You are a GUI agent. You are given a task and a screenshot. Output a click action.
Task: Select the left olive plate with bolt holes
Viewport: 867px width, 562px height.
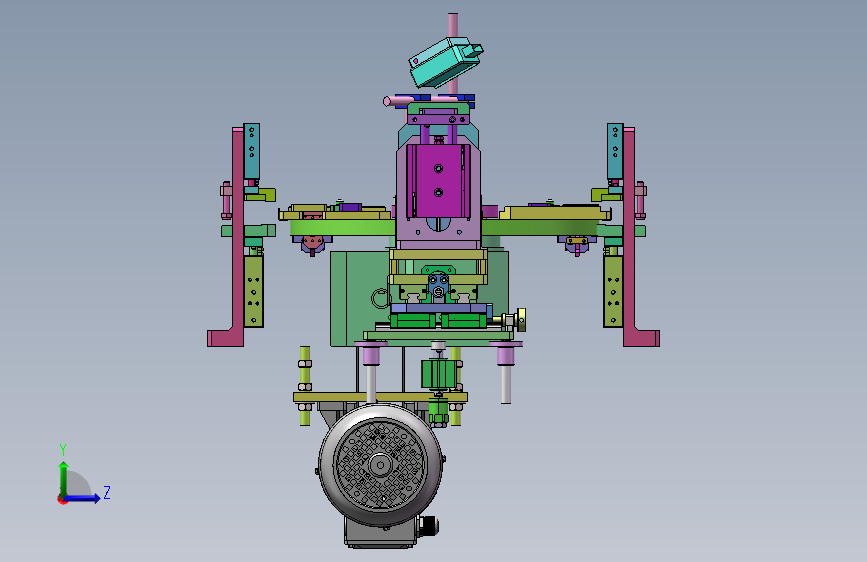point(254,291)
